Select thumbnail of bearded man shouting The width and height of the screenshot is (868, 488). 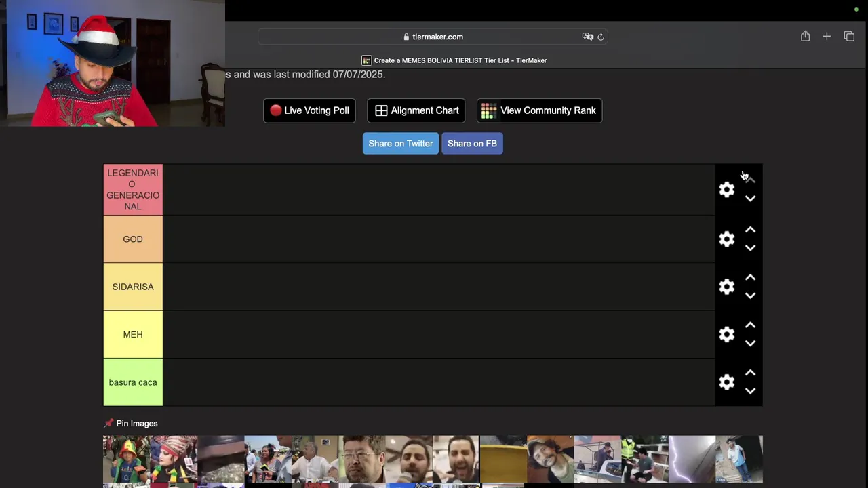[456, 459]
